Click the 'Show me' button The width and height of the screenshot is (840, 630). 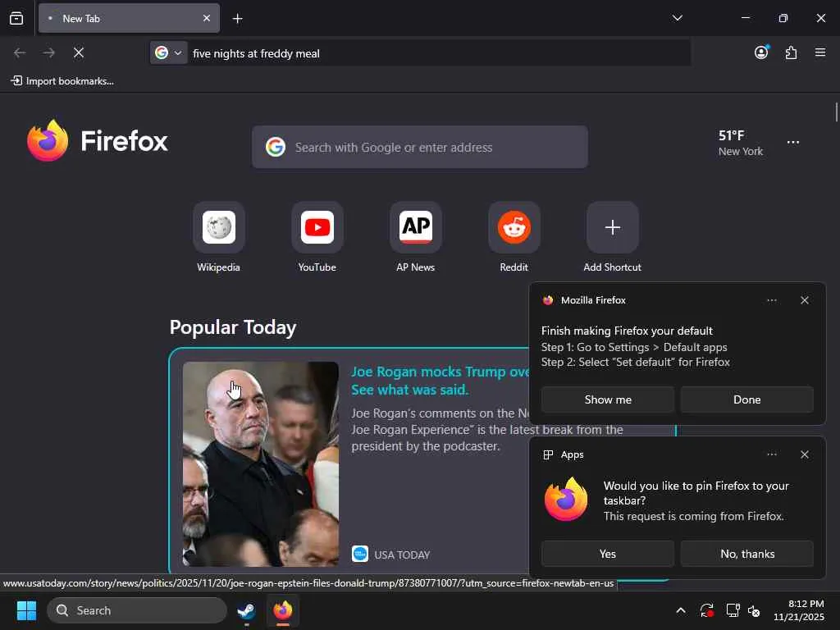click(608, 399)
